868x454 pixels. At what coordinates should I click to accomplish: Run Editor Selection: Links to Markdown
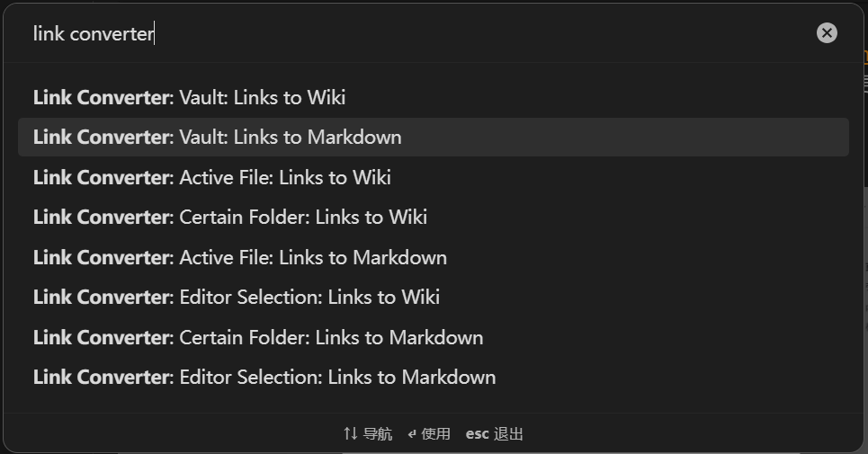click(264, 377)
